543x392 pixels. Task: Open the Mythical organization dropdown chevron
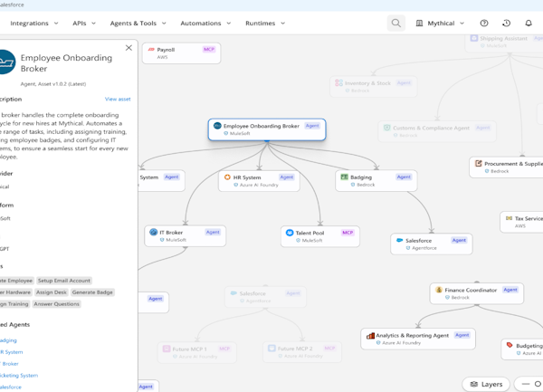click(462, 24)
